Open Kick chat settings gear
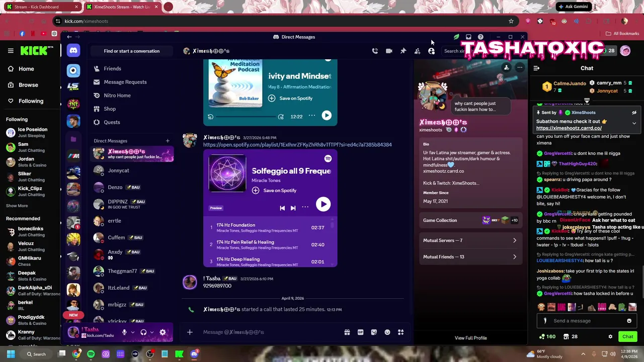Screen dimensions: 644x362 [610, 336]
